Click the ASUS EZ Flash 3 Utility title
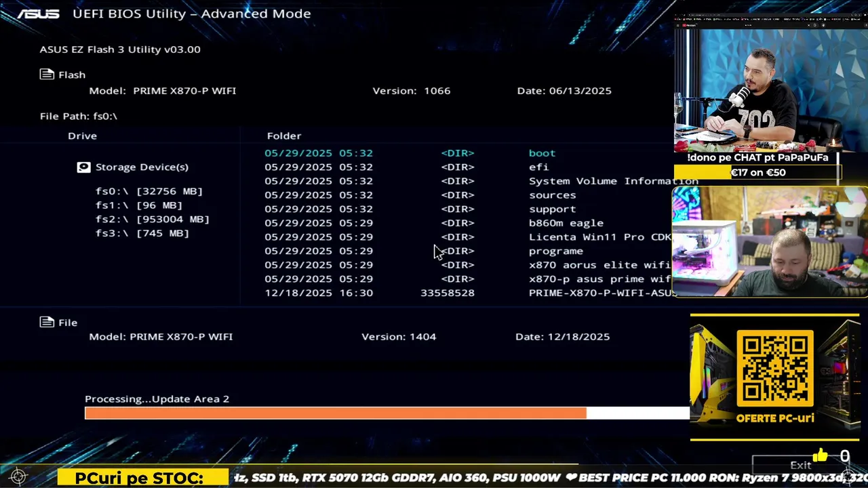Viewport: 868px width, 488px height. tap(120, 49)
